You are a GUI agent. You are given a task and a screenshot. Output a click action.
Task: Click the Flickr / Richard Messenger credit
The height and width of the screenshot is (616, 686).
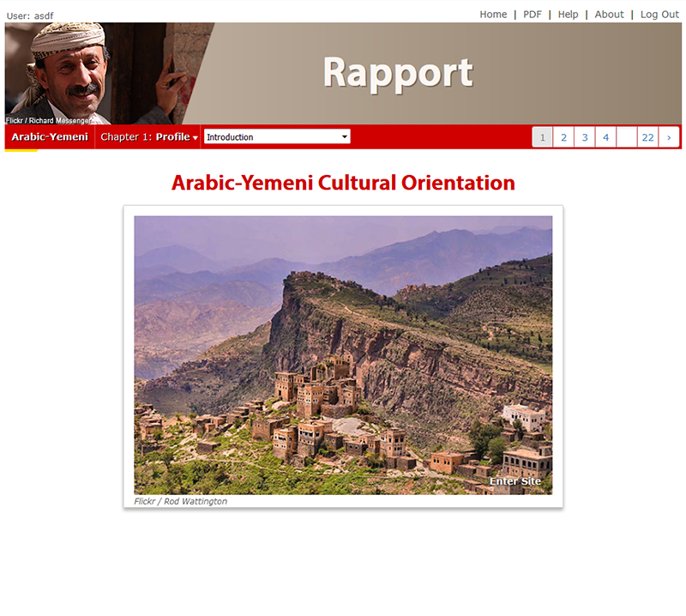click(x=49, y=120)
